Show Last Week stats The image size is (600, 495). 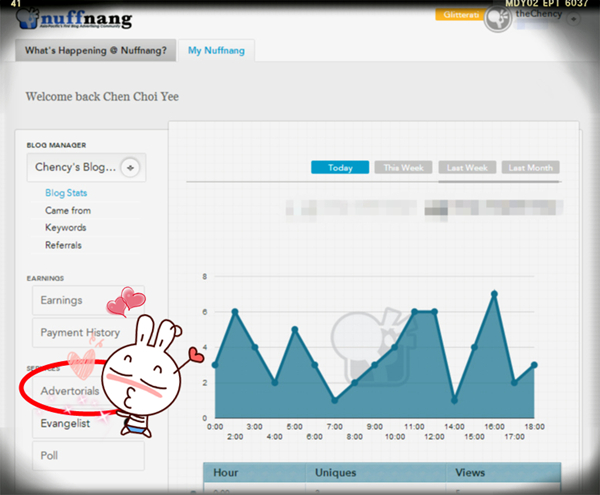pos(467,167)
